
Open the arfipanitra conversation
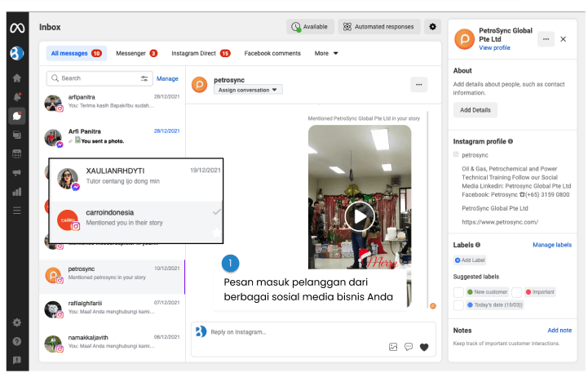(112, 102)
